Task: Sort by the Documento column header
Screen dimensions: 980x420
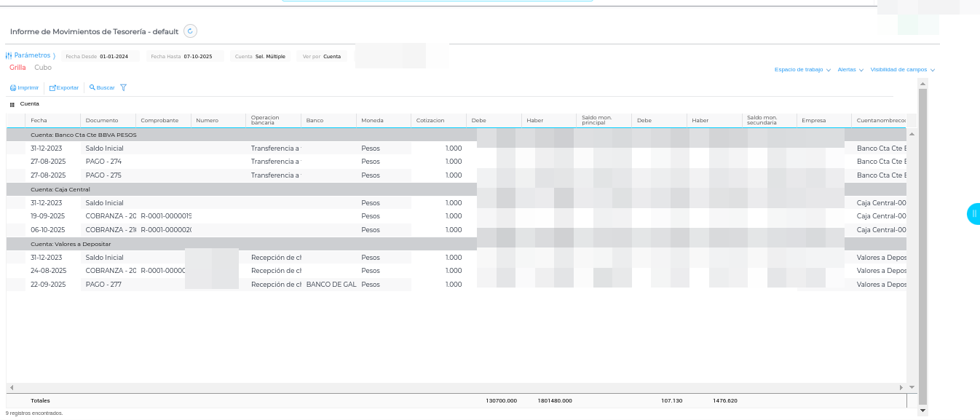Action: coord(102,120)
